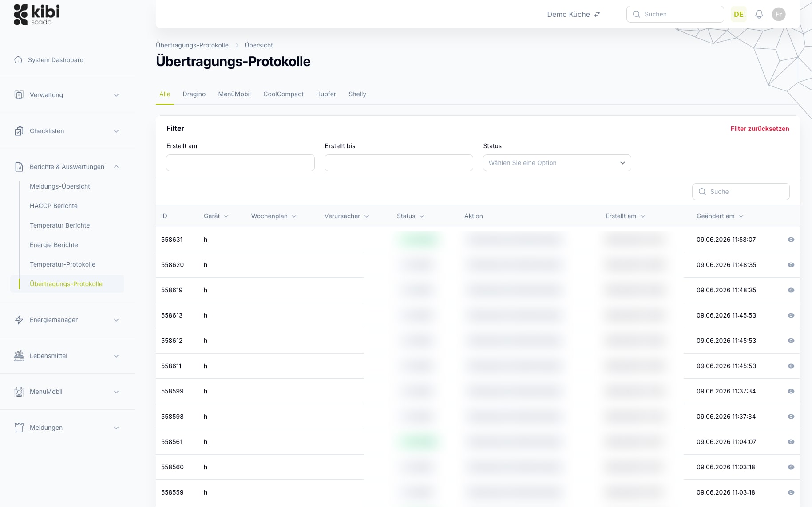Viewport: 812px width, 507px height.
Task: Expand the Lebensmittel chevron
Action: (x=116, y=356)
